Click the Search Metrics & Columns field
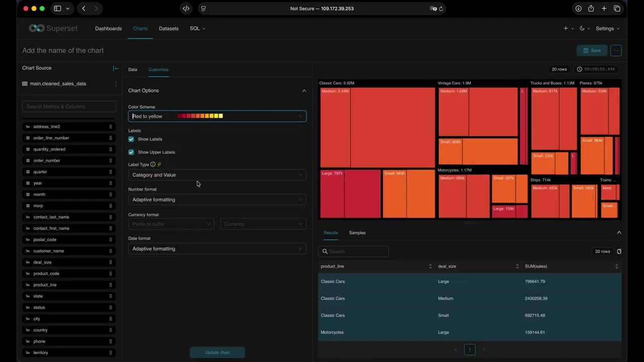The height and width of the screenshot is (362, 644). click(69, 107)
